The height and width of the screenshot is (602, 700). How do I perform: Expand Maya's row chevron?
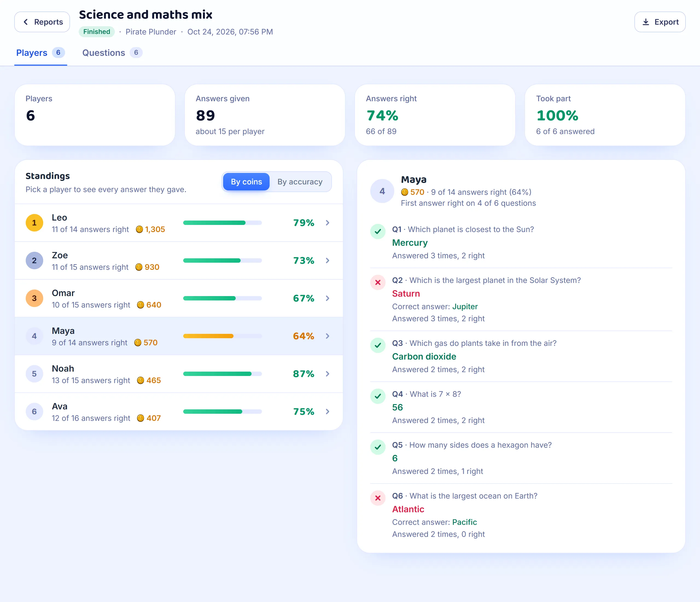pos(327,336)
